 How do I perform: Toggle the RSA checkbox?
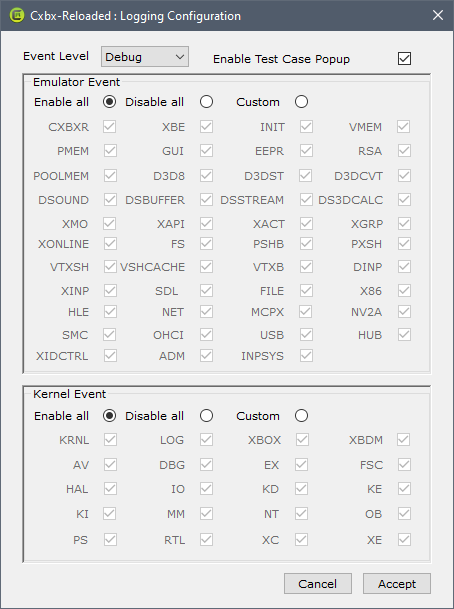point(404,151)
